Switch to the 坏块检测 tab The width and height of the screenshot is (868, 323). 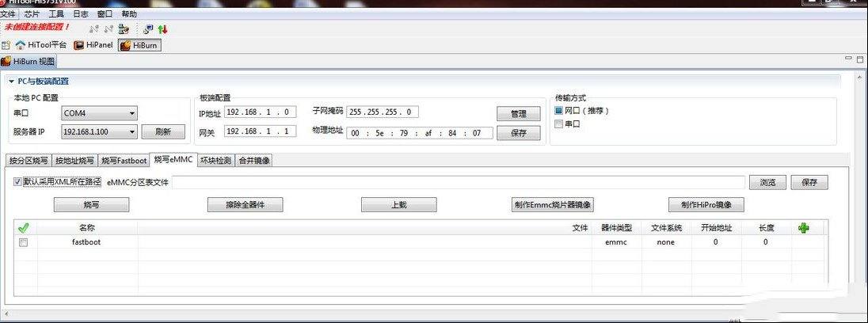coord(216,161)
